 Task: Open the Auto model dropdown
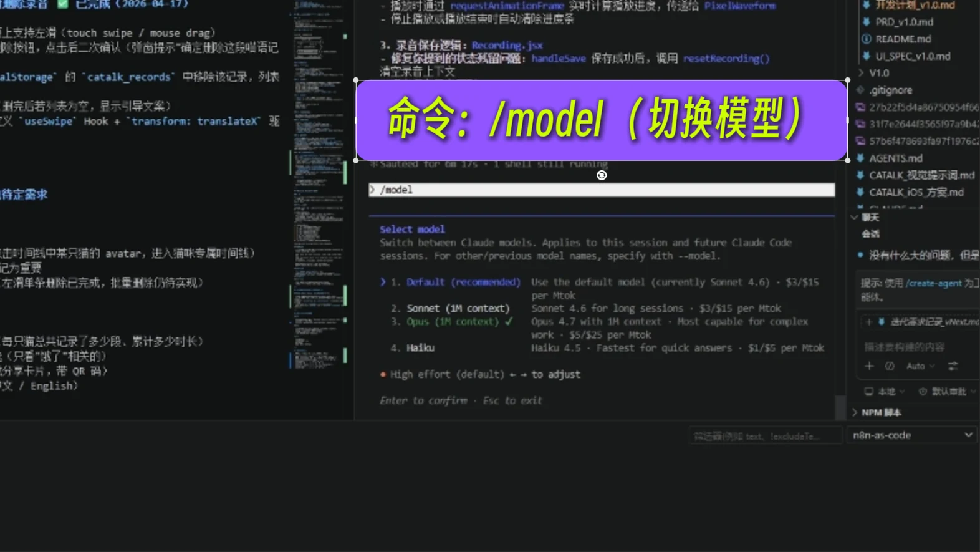(x=920, y=366)
